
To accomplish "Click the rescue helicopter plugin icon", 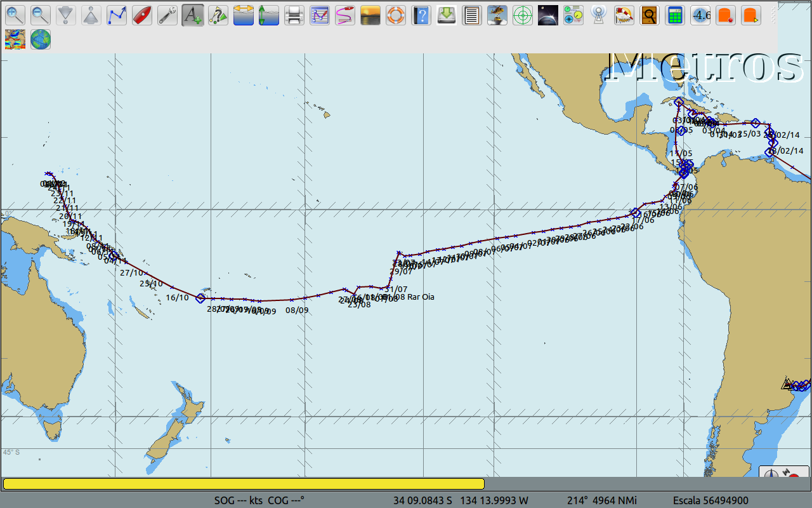I will click(497, 15).
